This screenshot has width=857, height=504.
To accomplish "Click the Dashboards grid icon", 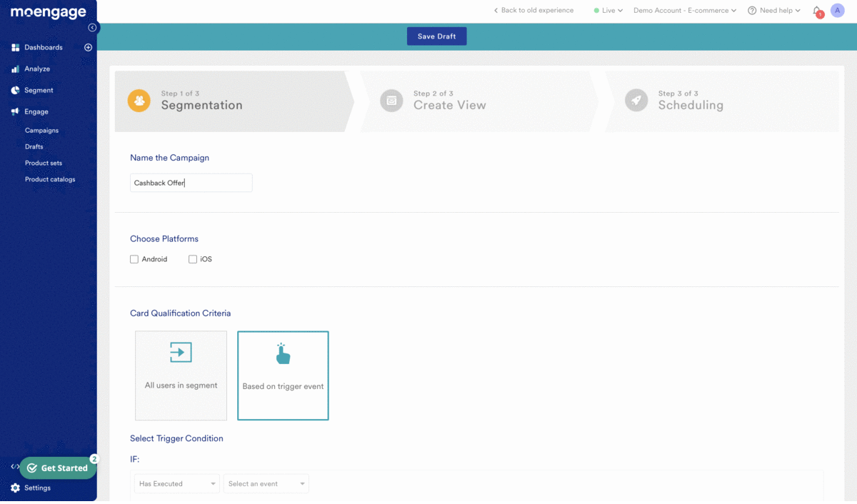I will pyautogui.click(x=15, y=47).
